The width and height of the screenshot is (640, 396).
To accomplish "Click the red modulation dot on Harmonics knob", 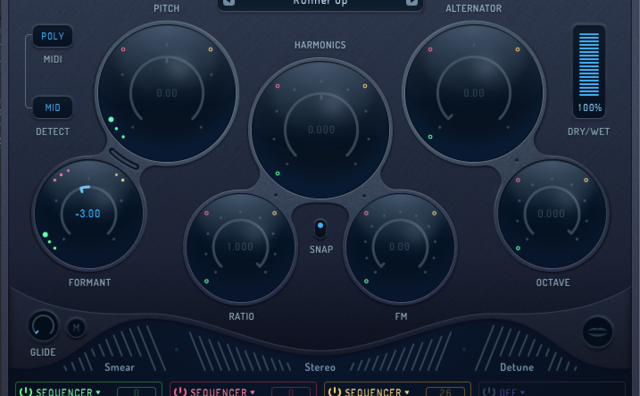I will point(278,86).
